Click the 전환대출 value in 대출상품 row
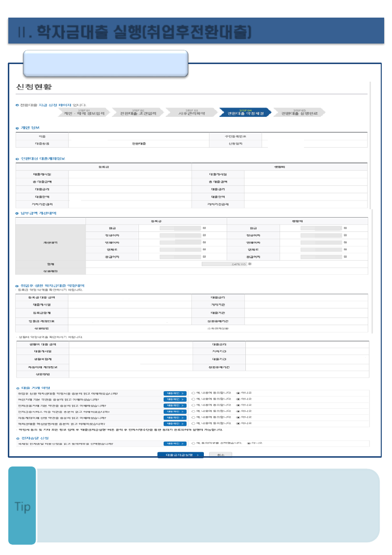Screen dimensions: 392x555 click(x=139, y=144)
